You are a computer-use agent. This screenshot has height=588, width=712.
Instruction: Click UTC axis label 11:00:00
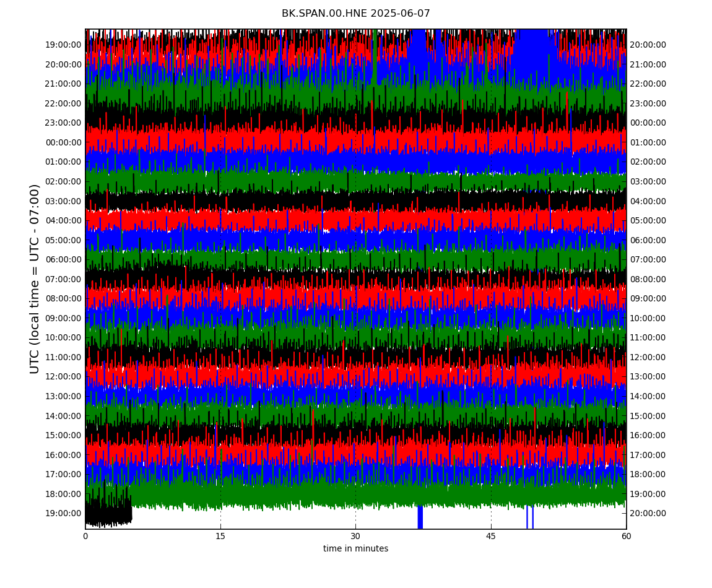(x=64, y=357)
